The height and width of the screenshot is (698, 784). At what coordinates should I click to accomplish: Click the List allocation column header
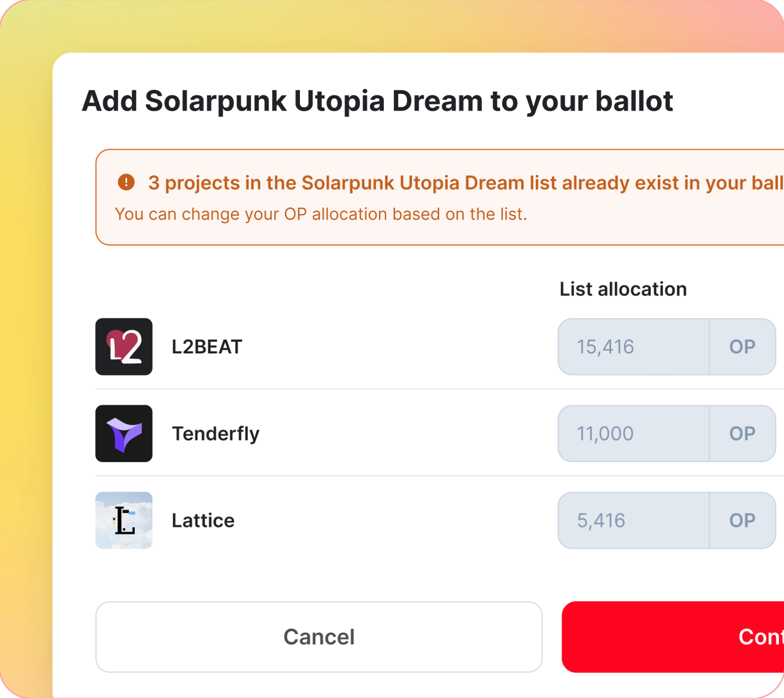coord(622,289)
